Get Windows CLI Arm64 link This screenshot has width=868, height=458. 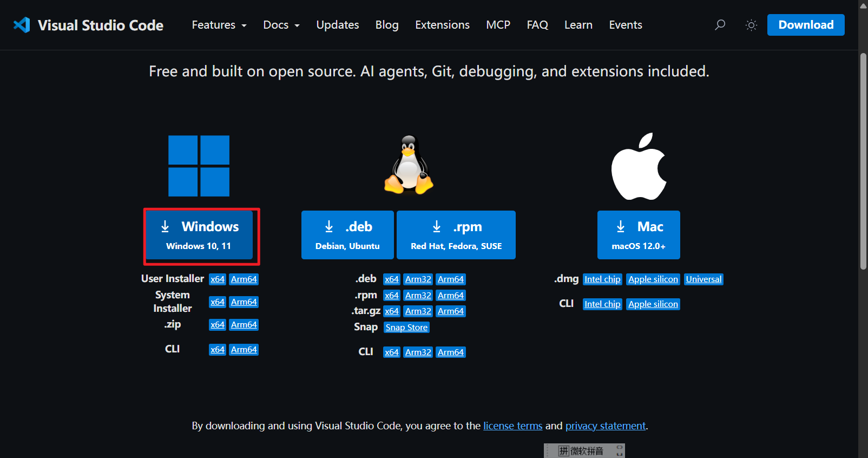point(244,350)
